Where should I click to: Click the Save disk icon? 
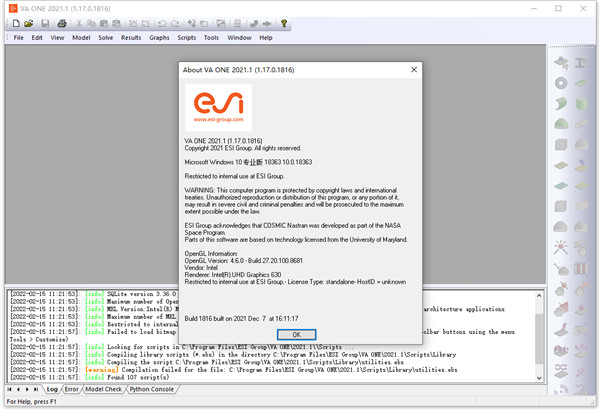(45, 24)
